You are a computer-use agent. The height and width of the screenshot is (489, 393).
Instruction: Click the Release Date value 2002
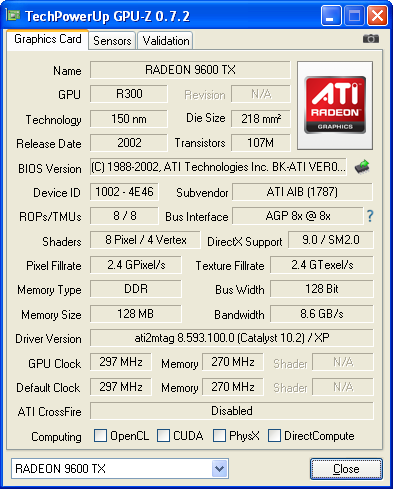(x=129, y=143)
